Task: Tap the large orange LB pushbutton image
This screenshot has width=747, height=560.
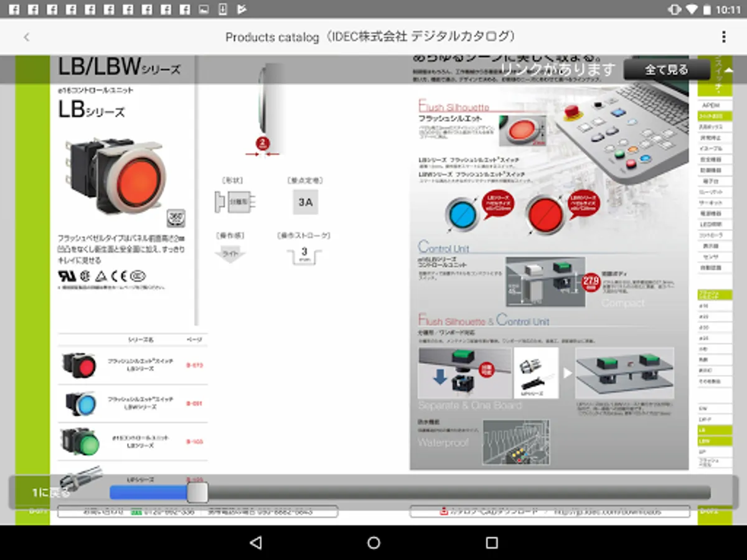Action: [x=118, y=175]
